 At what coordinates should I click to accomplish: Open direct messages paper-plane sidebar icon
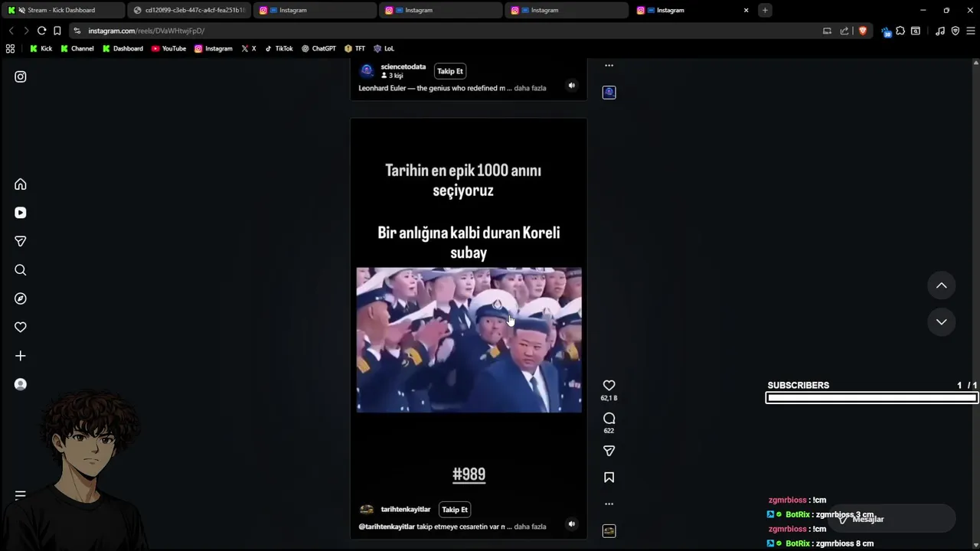tap(21, 241)
